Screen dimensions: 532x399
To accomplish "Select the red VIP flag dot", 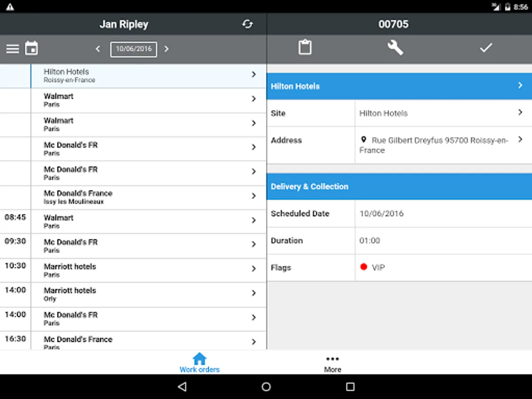I will (x=364, y=267).
